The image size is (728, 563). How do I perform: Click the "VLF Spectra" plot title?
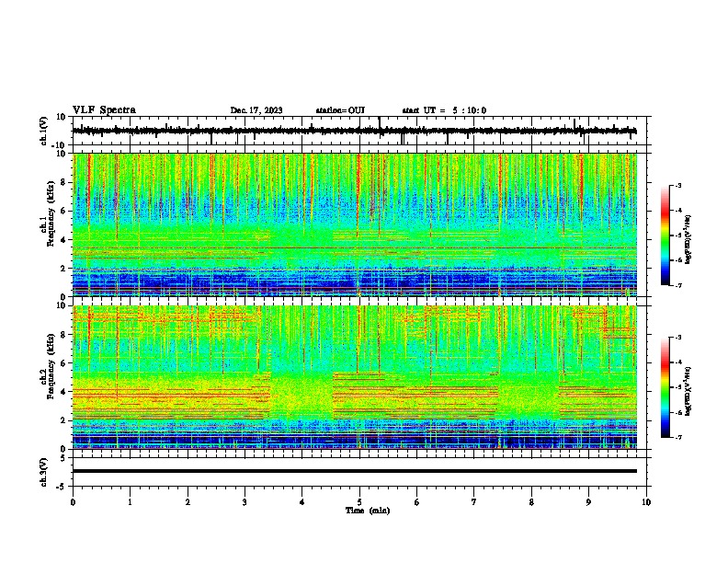coord(104,110)
